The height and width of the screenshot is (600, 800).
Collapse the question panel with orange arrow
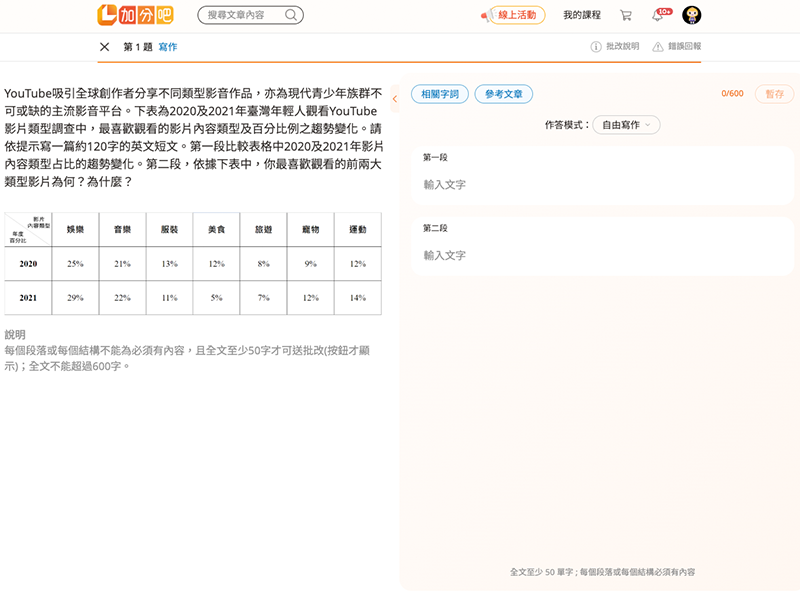(395, 98)
